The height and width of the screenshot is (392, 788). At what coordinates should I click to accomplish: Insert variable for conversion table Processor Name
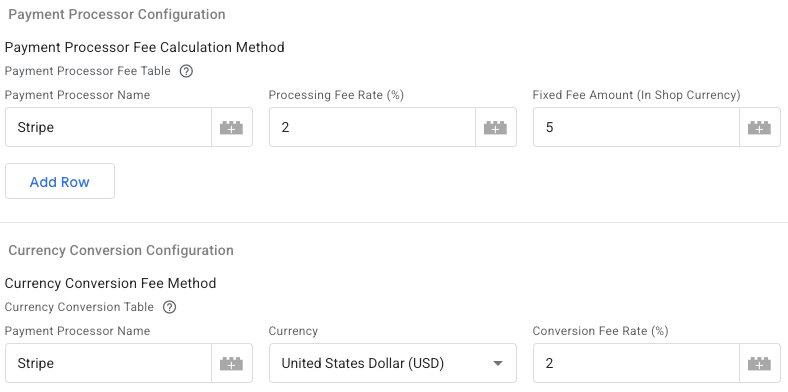pyautogui.click(x=232, y=363)
